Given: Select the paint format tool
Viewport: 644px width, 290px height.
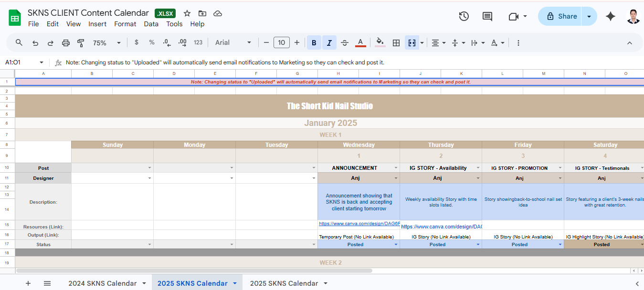Looking at the screenshot, I should click(x=81, y=43).
